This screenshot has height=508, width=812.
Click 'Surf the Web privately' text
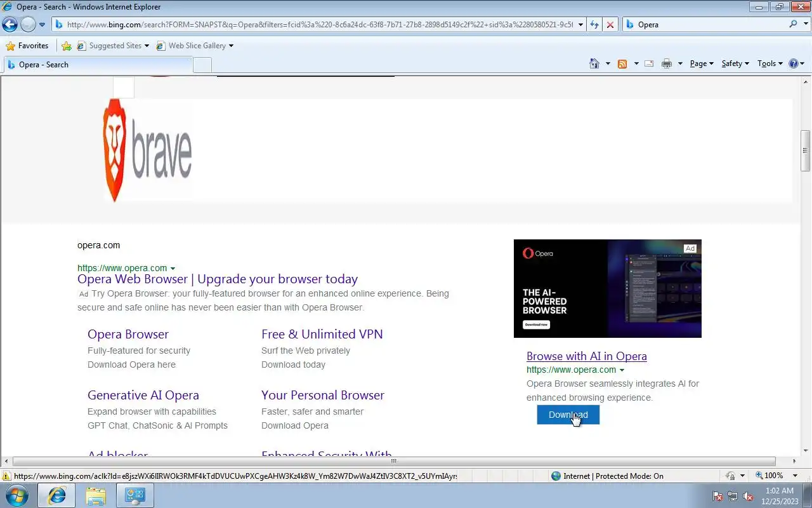click(306, 351)
